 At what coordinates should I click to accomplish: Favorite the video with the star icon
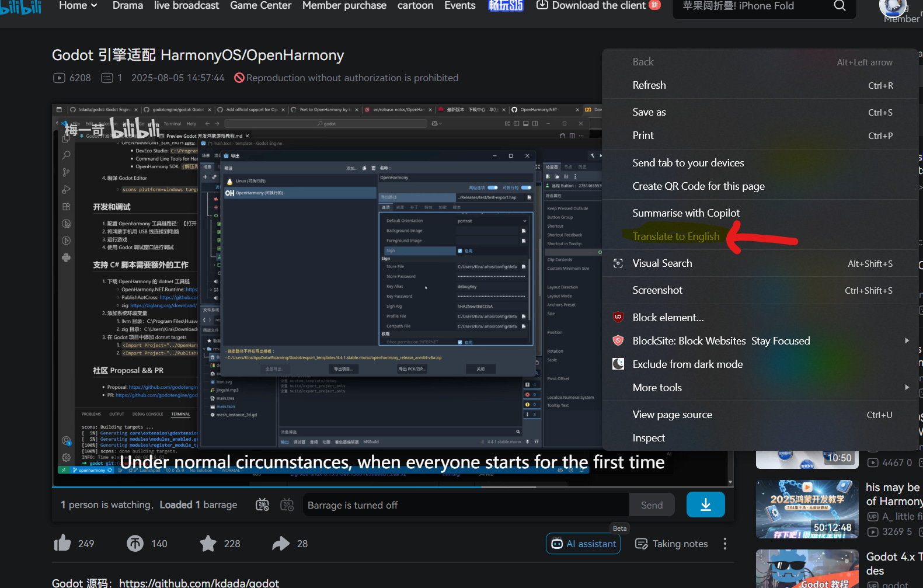[x=208, y=544]
